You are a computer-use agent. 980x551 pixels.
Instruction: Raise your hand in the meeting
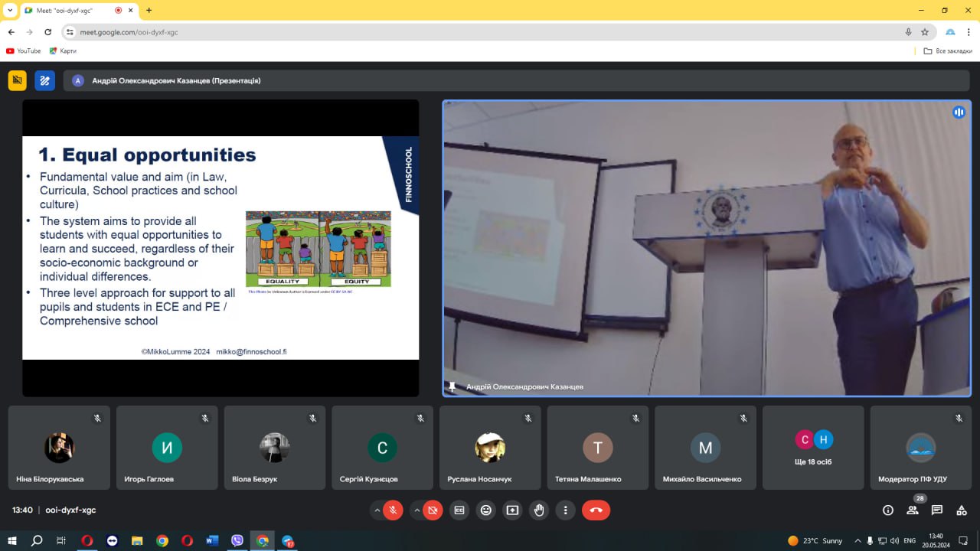(x=539, y=510)
